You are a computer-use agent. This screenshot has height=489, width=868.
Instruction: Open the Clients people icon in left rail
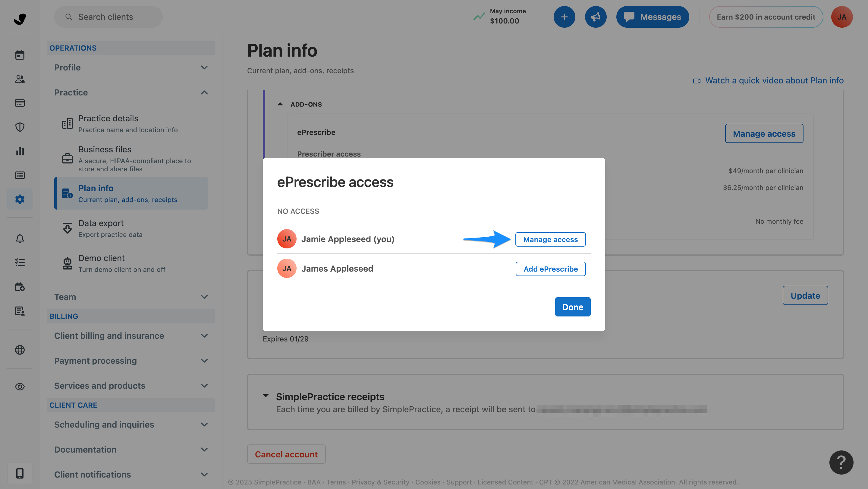tap(20, 79)
